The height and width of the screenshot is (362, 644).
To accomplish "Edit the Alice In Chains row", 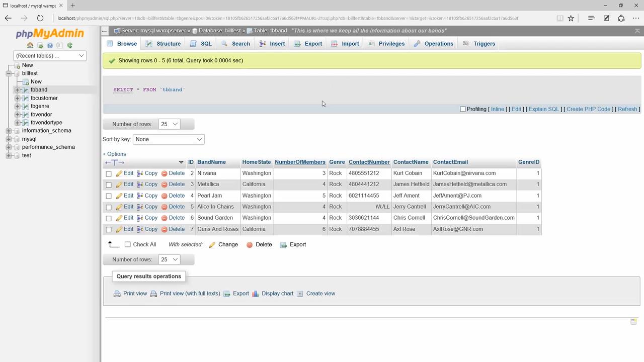I will point(124,207).
